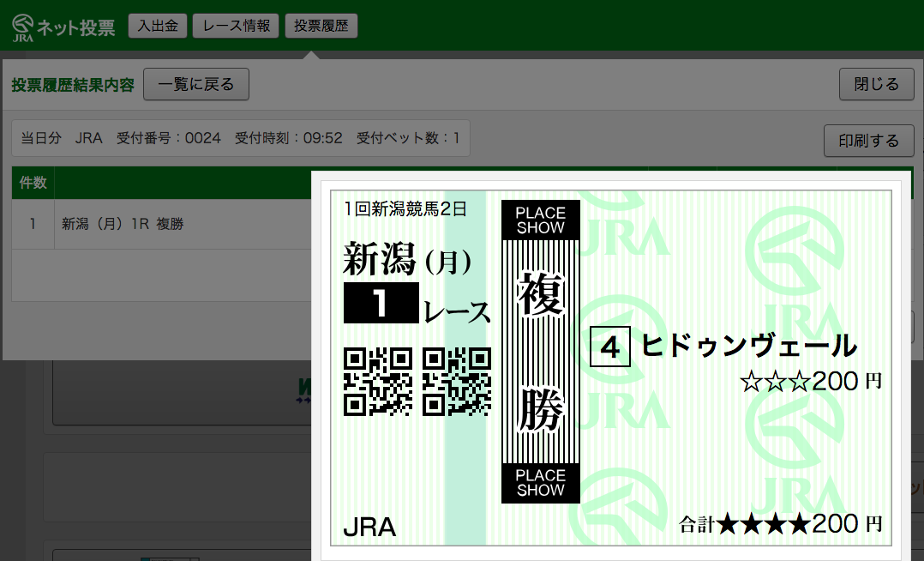924x561 pixels.
Task: Click the 受付時刻：09:52 text
Action: (x=289, y=138)
